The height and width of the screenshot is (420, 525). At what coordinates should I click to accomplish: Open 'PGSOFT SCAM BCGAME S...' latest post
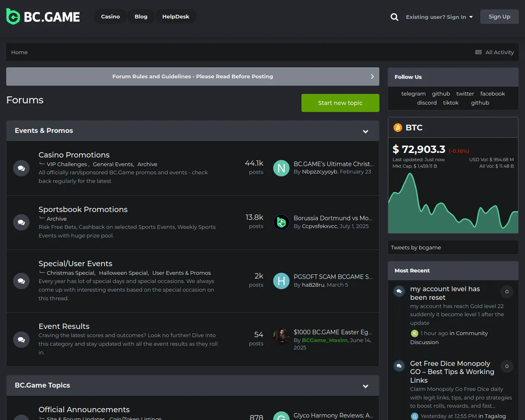[333, 276]
